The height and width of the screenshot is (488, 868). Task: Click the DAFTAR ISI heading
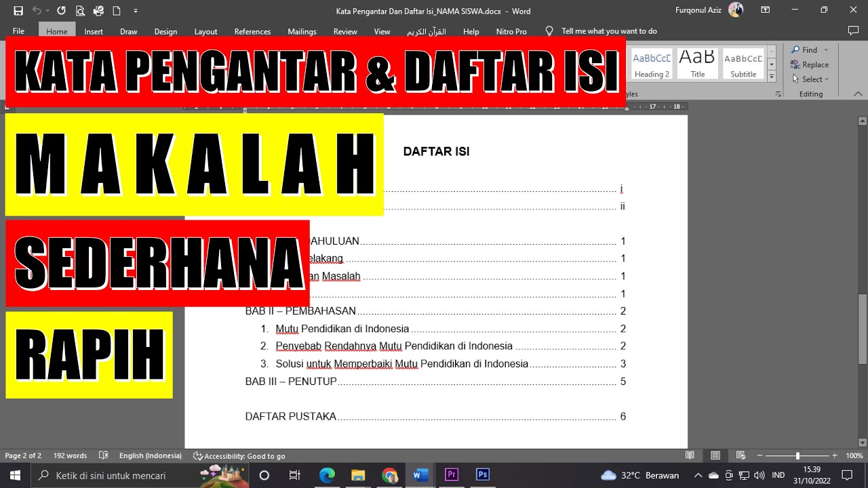pos(436,152)
